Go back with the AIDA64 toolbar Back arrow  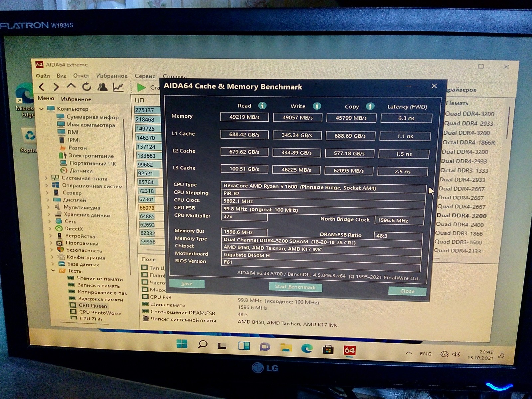point(41,87)
